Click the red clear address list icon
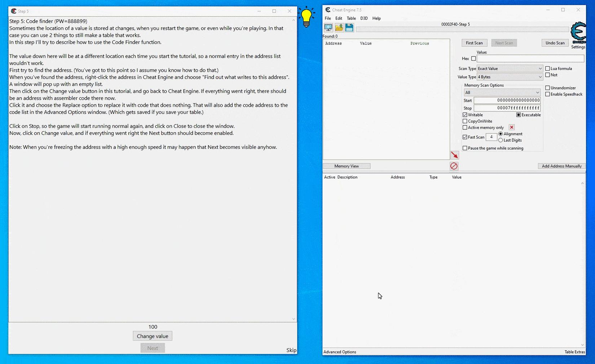This screenshot has height=364, width=595. [454, 166]
